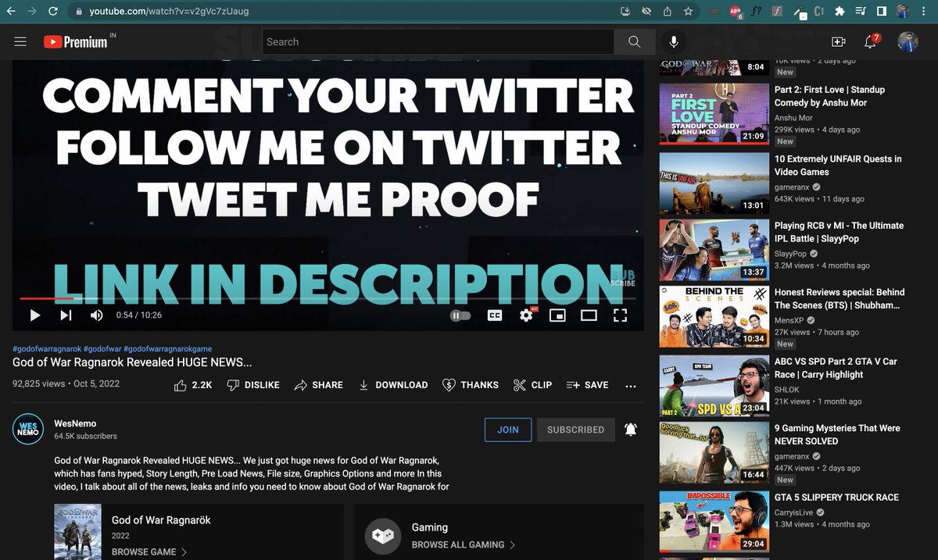
Task: Open Playing RCB v MI thumbnail
Action: (714, 250)
